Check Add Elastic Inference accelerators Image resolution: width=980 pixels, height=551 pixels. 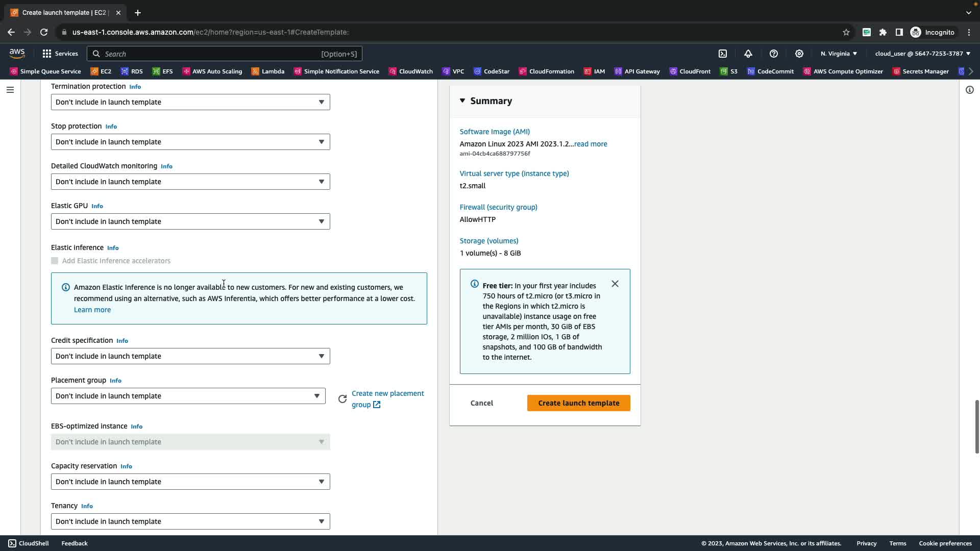(x=55, y=261)
